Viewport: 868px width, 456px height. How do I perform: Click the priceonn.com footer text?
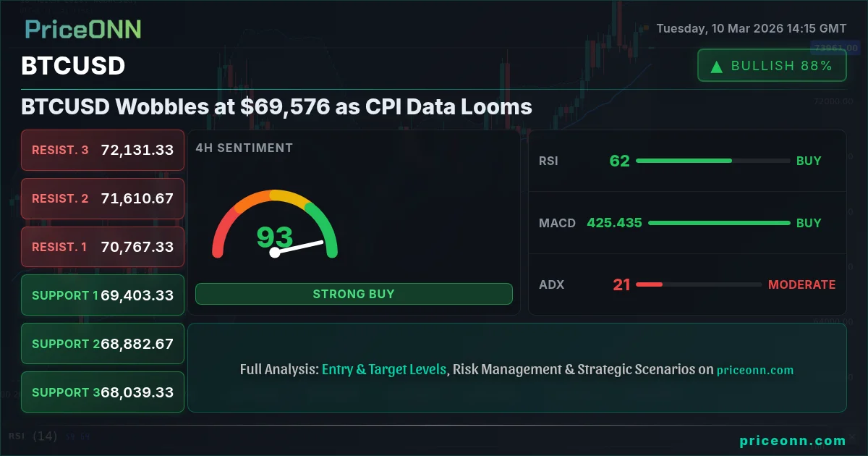(x=793, y=440)
